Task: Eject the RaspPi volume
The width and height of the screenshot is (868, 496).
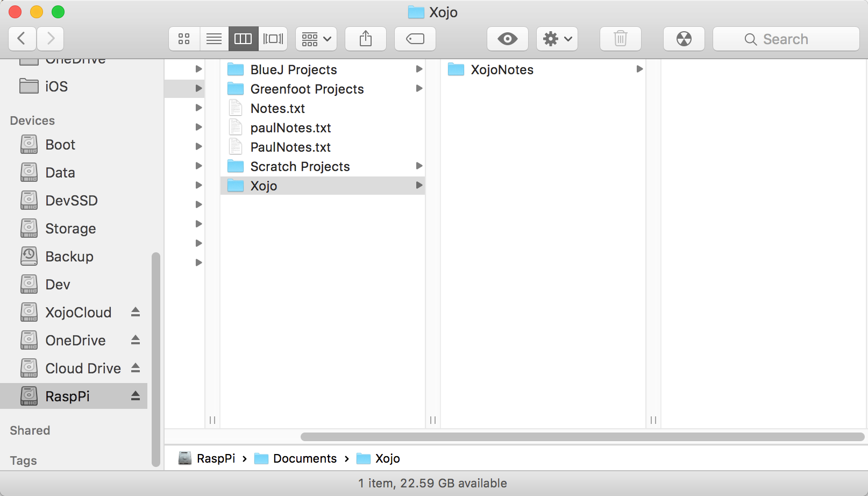Action: (x=136, y=396)
